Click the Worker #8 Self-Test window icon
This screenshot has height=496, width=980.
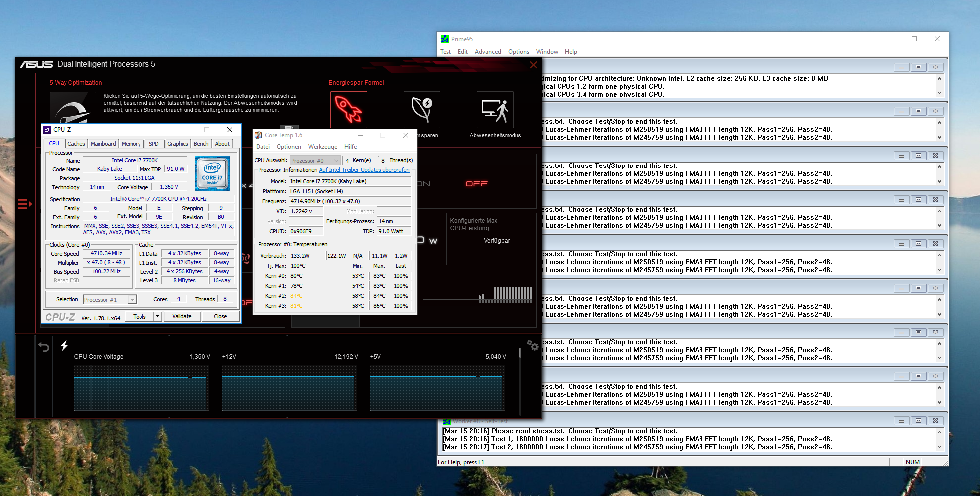(x=447, y=422)
